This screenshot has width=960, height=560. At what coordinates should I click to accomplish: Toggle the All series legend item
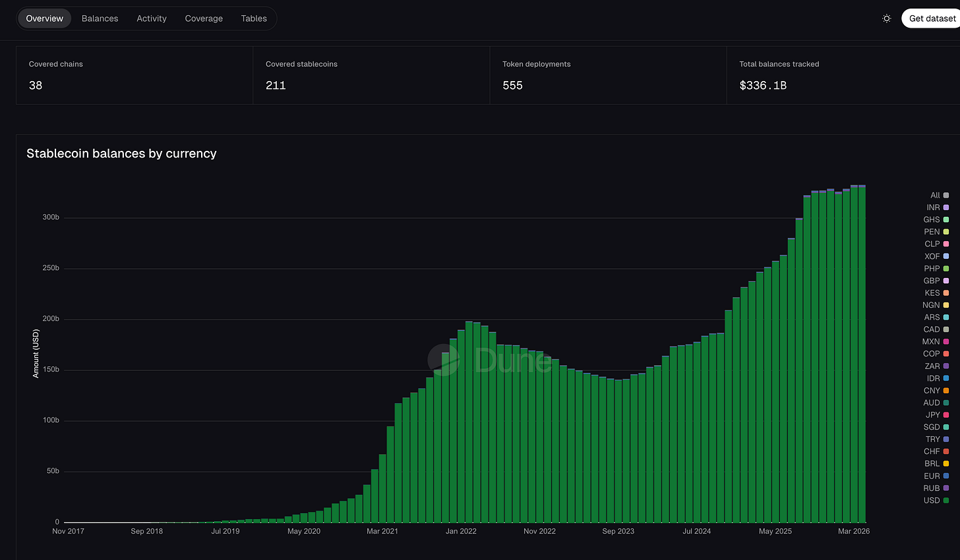(940, 195)
